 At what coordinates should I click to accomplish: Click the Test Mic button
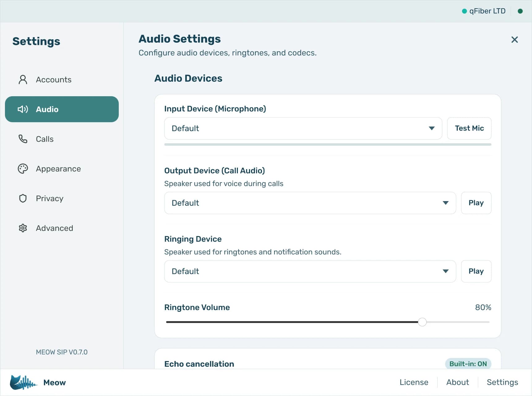pos(469,128)
